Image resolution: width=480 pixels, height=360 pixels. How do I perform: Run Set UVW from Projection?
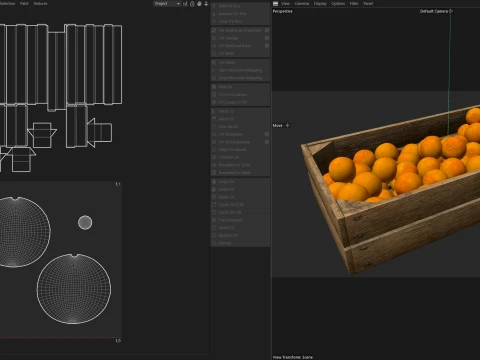[237, 30]
